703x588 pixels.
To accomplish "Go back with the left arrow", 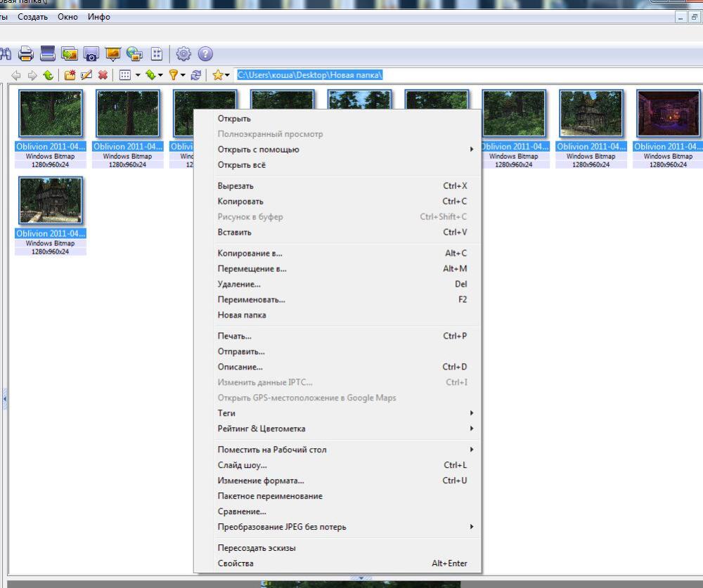I will tap(15, 75).
